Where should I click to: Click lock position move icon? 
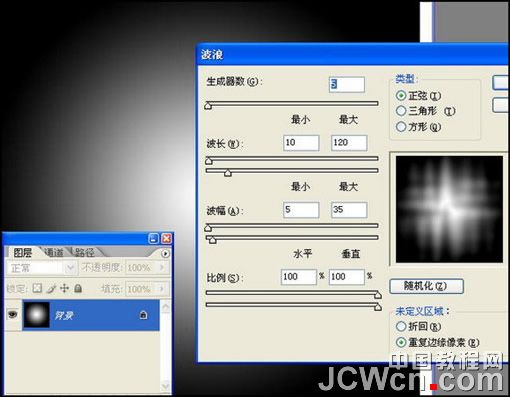click(64, 288)
